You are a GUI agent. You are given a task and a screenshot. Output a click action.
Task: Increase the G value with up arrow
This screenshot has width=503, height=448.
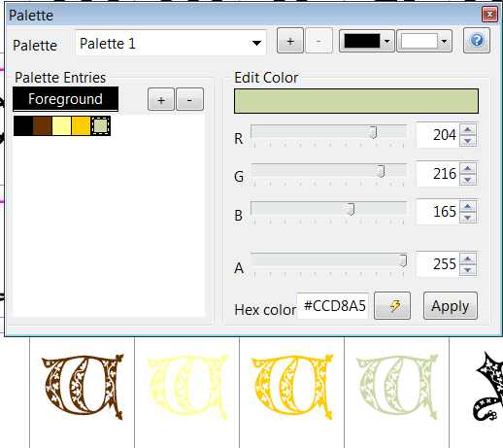[468, 168]
